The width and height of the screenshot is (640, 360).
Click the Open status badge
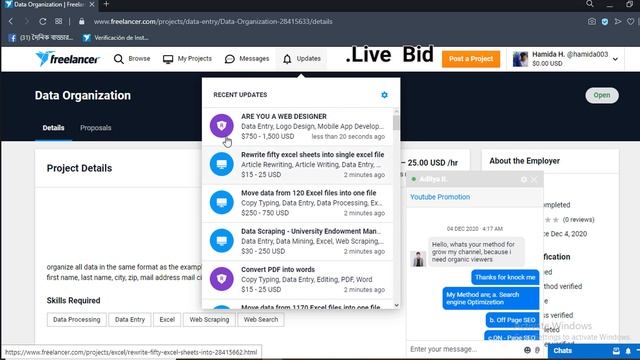[602, 95]
